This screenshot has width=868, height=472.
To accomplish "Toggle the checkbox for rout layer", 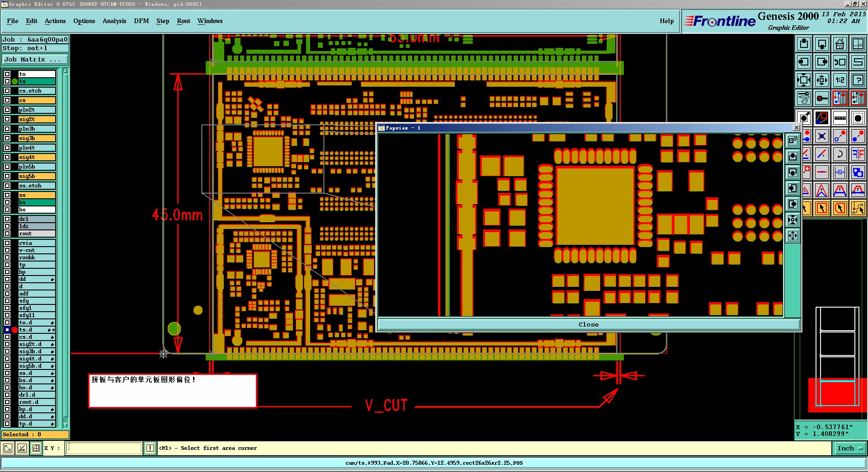I will (7, 234).
